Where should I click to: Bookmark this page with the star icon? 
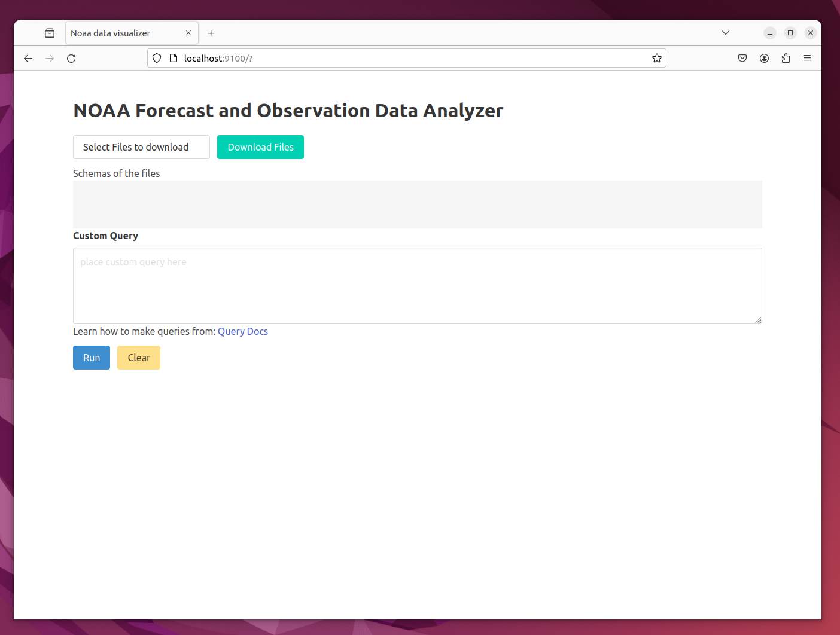[x=657, y=58]
